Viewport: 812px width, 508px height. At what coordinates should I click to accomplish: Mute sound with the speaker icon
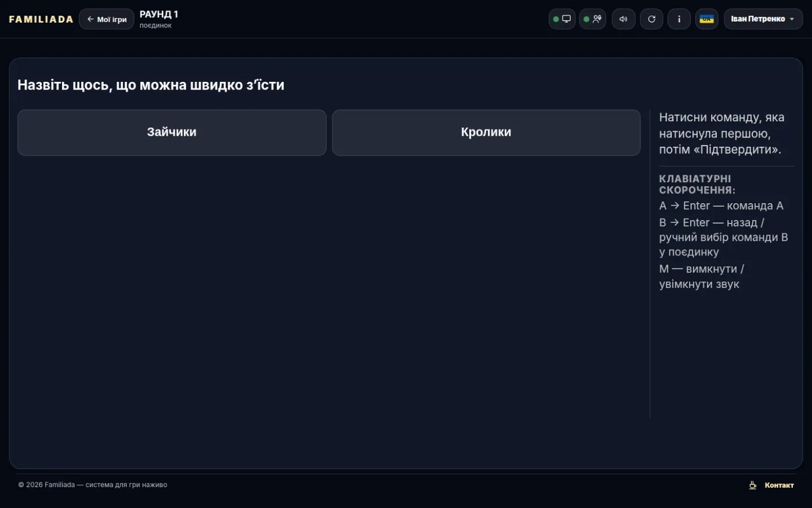point(623,19)
